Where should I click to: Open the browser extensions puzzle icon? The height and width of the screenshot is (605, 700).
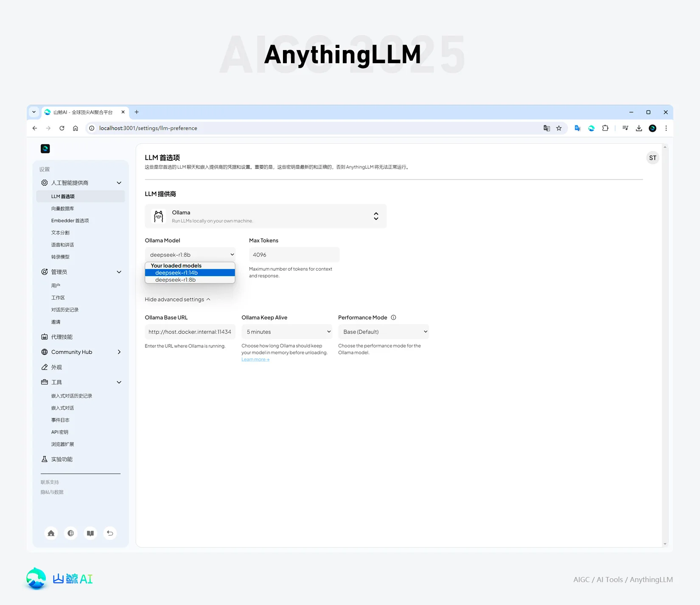click(x=605, y=128)
